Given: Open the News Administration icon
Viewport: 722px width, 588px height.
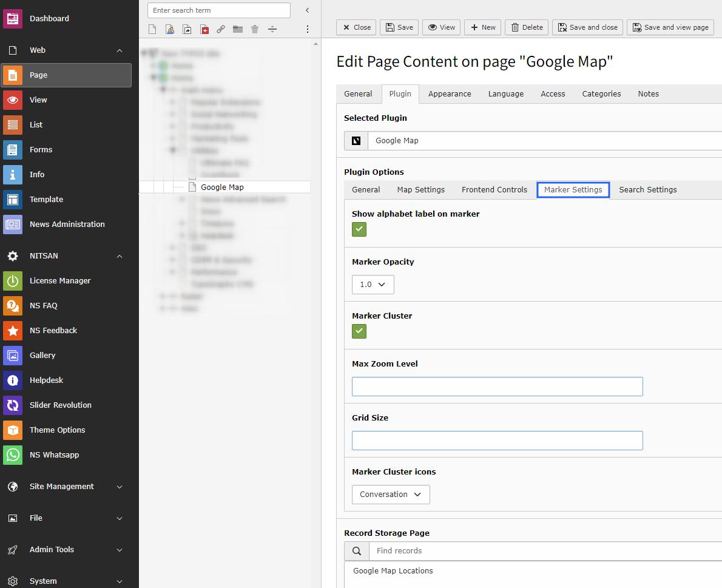Looking at the screenshot, I should pyautogui.click(x=12, y=225).
